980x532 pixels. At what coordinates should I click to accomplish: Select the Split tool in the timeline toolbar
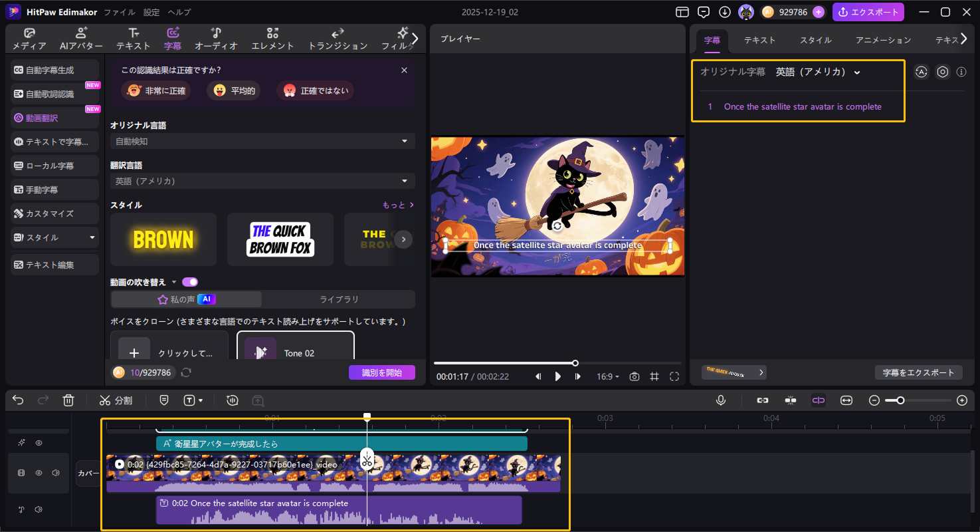pyautogui.click(x=116, y=400)
